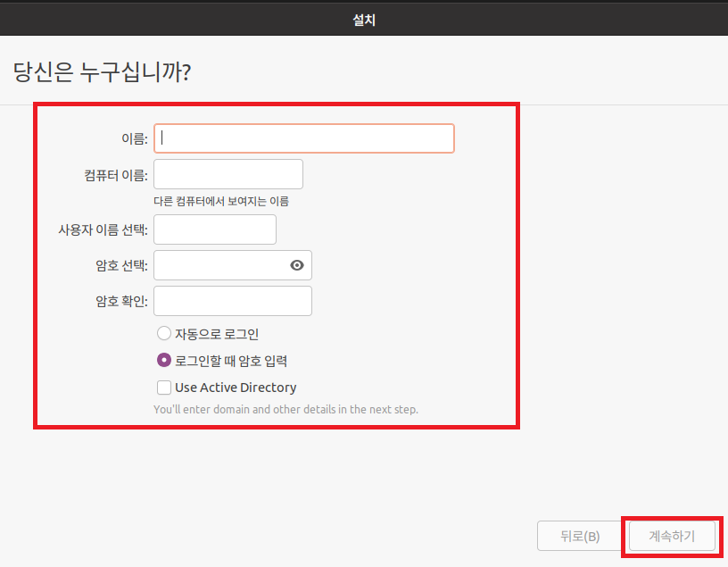The width and height of the screenshot is (728, 567).
Task: Click the "You'll enter domain" hint text
Action: pos(286,410)
